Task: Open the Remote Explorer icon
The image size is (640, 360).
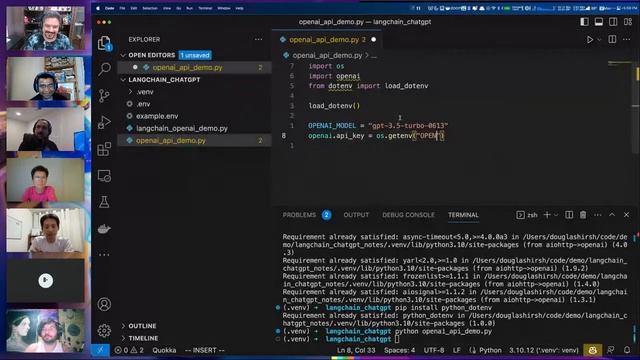Action: (104, 176)
